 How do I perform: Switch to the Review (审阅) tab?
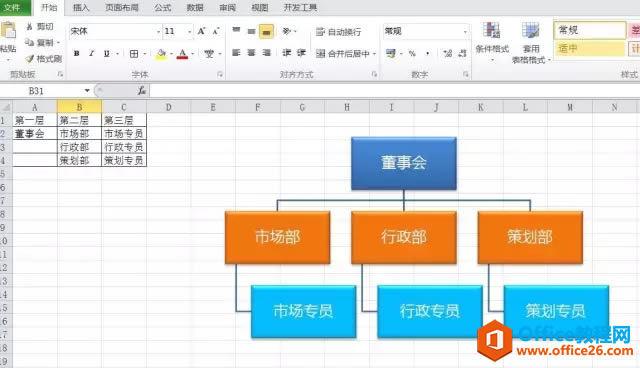pyautogui.click(x=227, y=7)
